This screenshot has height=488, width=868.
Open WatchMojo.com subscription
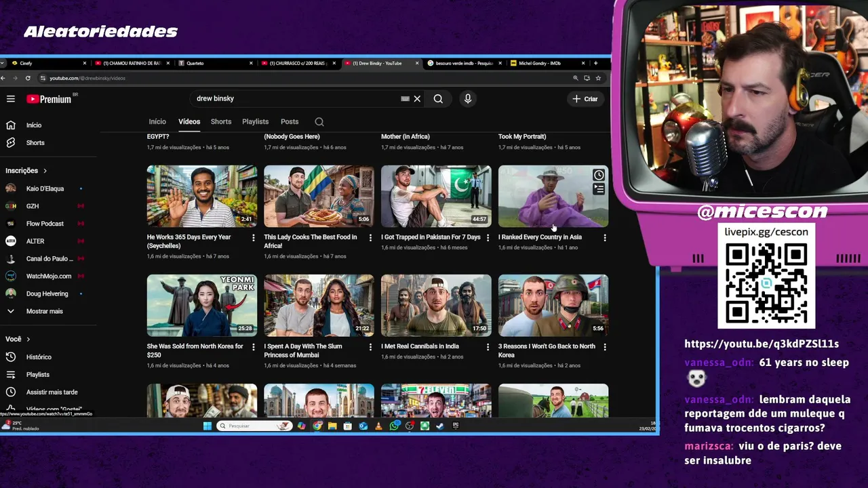click(x=48, y=277)
